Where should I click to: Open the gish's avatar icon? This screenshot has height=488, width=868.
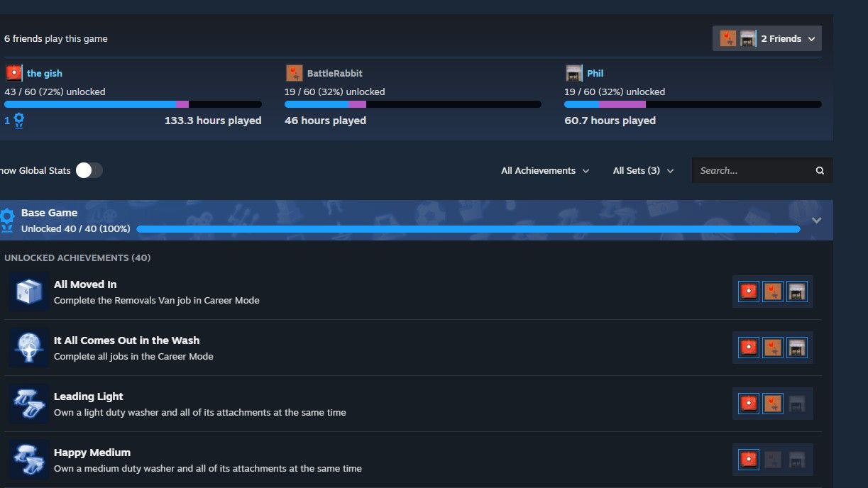tap(13, 73)
